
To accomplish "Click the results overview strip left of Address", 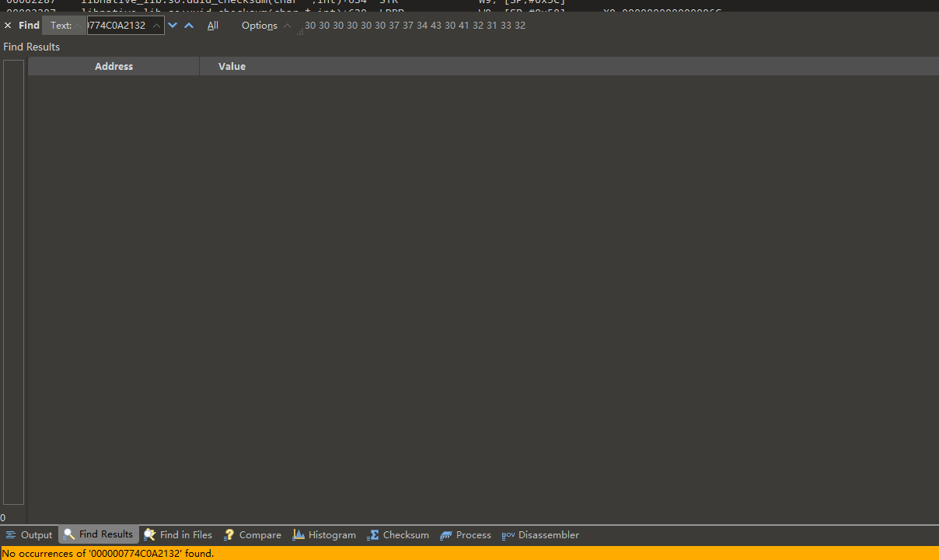I will pos(13,282).
